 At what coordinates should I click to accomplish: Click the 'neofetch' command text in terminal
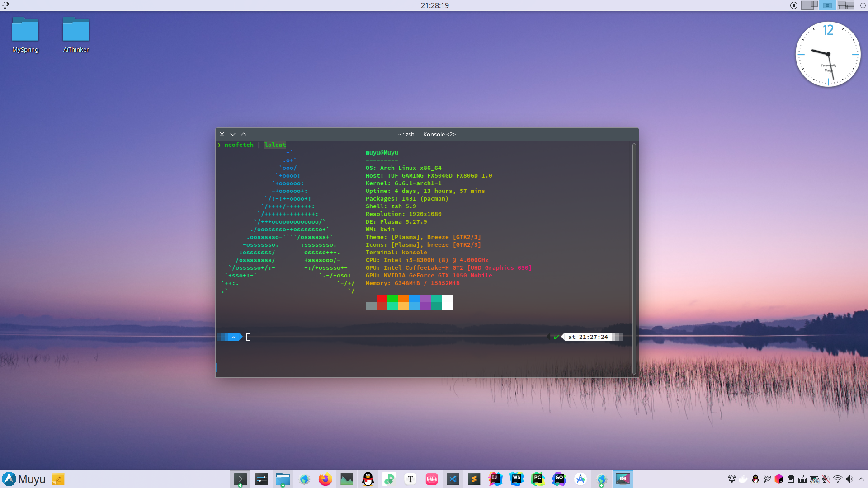click(x=239, y=145)
